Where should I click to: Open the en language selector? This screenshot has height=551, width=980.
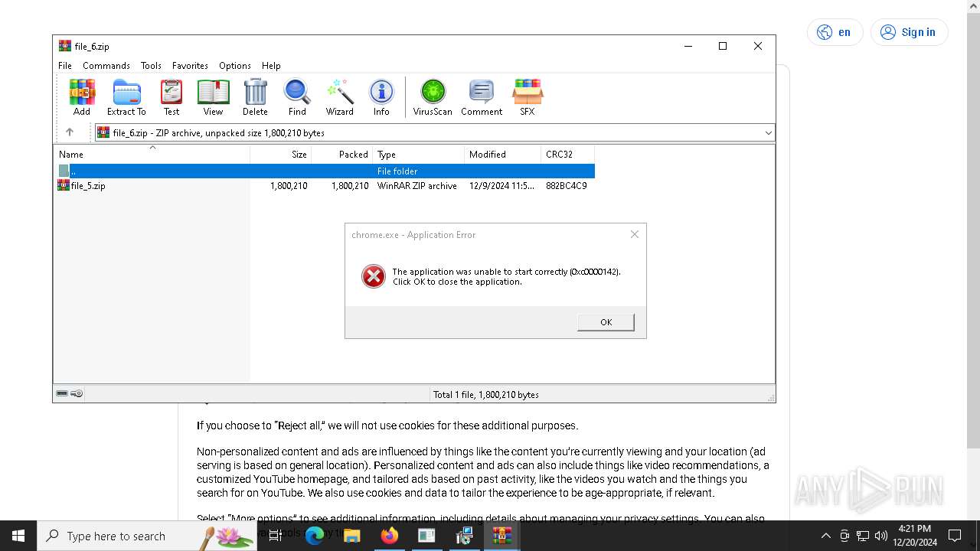pyautogui.click(x=835, y=32)
